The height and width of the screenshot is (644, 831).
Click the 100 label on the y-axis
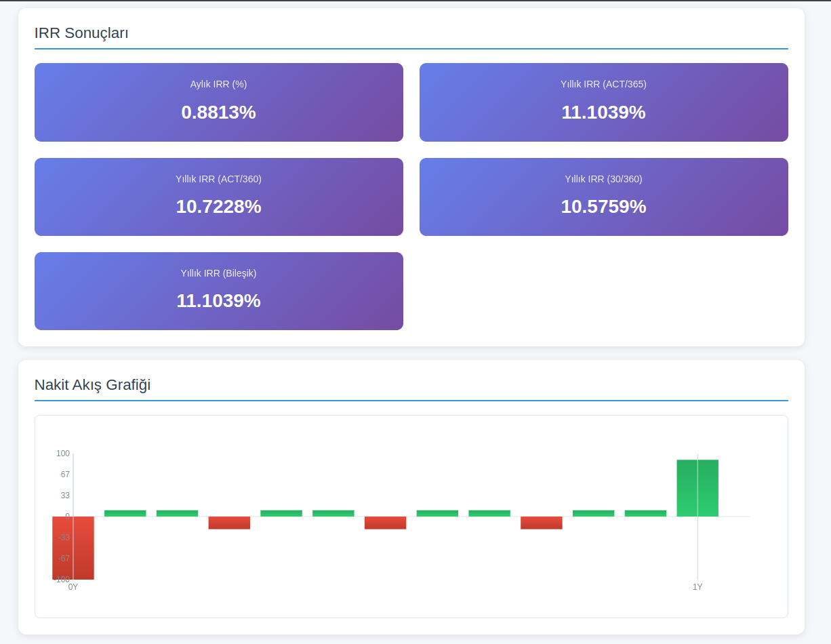(x=63, y=454)
